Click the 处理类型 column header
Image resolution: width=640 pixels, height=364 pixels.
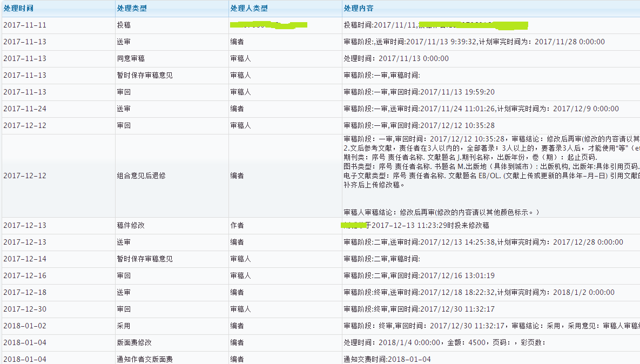(132, 8)
